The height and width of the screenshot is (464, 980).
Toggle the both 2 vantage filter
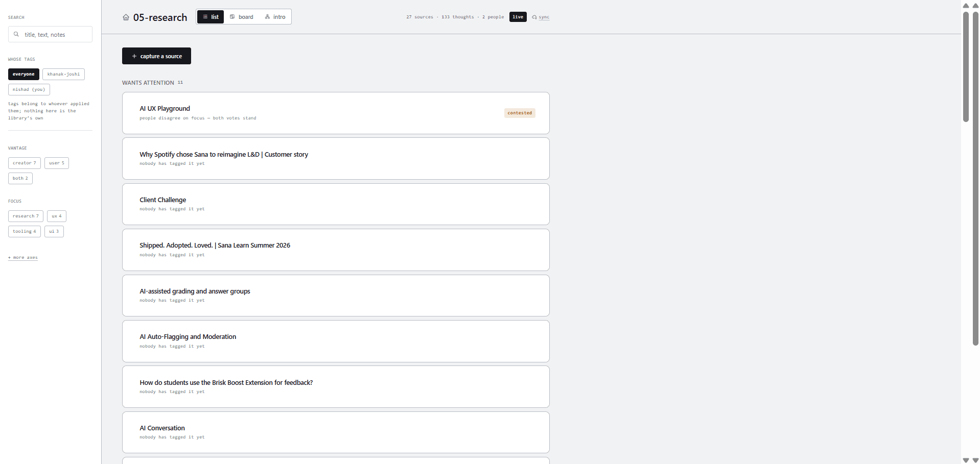pos(20,178)
